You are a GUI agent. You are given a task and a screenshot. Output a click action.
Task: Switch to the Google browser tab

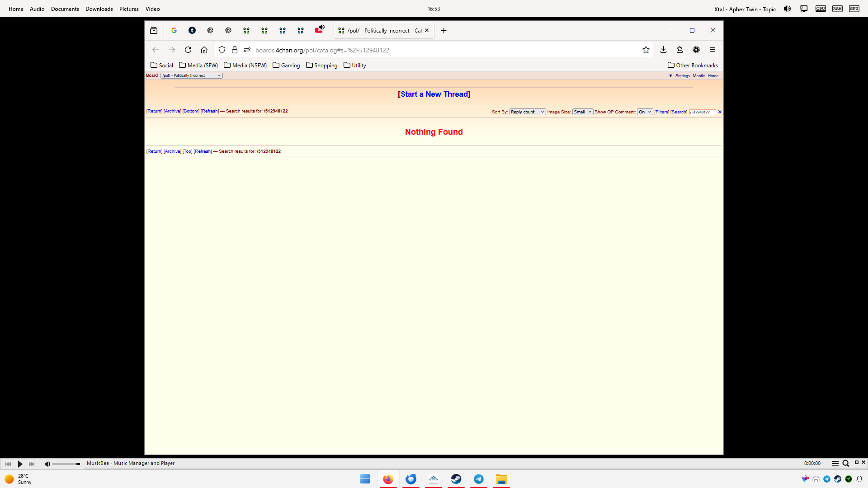[174, 30]
